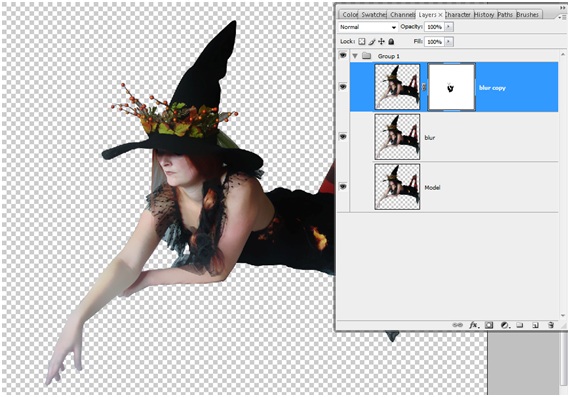Click the link layers chain icon
Screen dimensions: 570x397
tap(457, 325)
